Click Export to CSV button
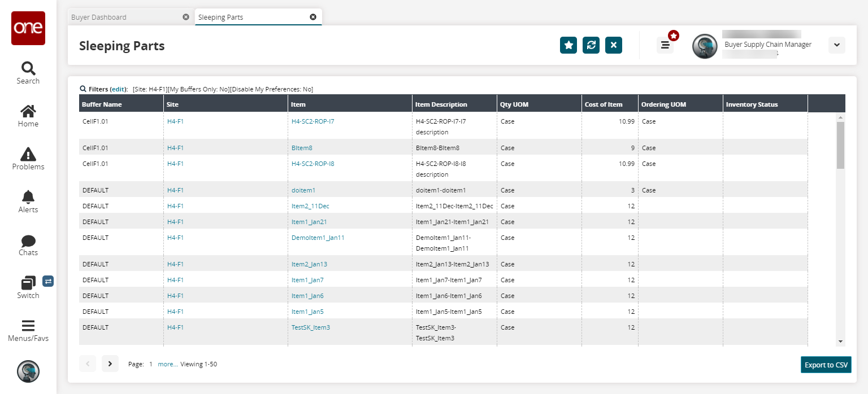Viewport: 868px width, 394px height. click(x=826, y=365)
